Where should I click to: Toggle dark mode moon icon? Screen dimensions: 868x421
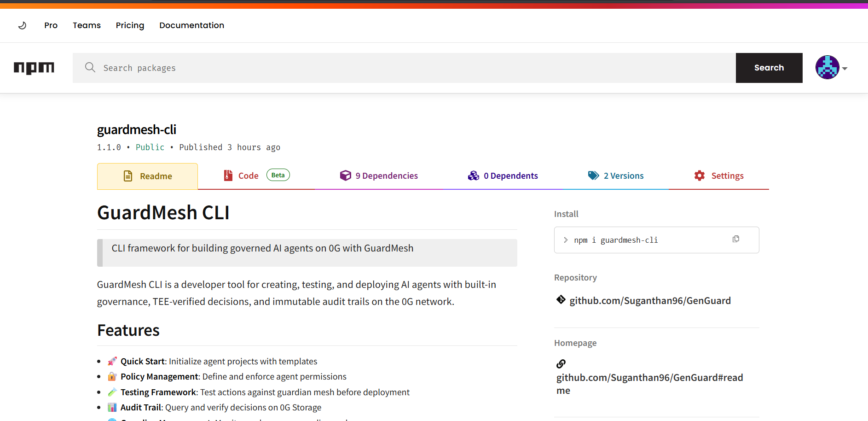pos(22,25)
